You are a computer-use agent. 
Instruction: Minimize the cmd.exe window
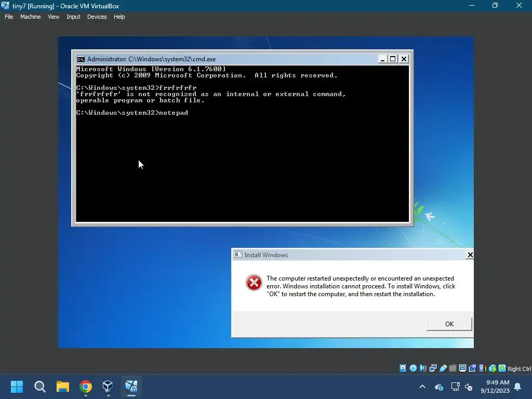[x=382, y=59]
